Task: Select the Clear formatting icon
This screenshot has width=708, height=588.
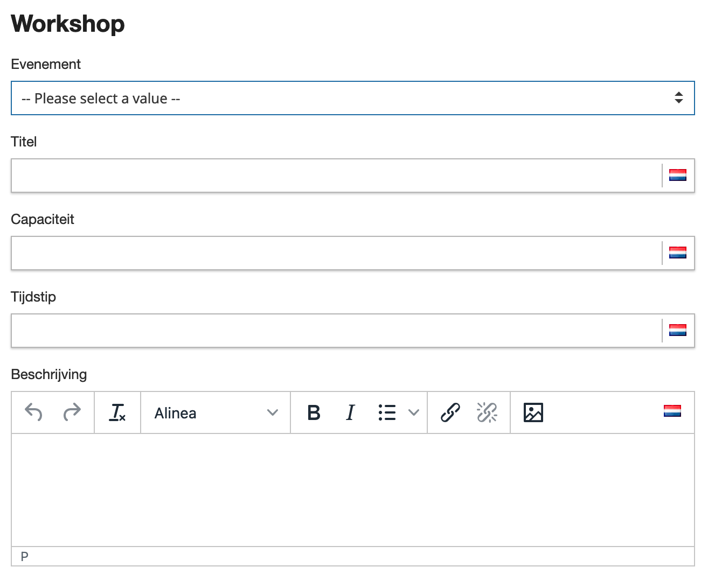Action: [117, 412]
